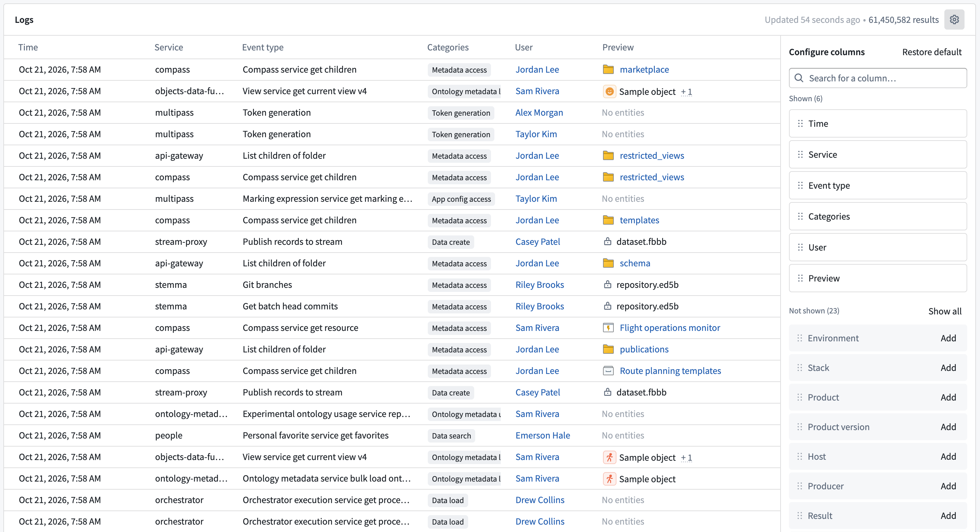This screenshot has width=980, height=532.
Task: Add the Host column
Action: point(948,456)
